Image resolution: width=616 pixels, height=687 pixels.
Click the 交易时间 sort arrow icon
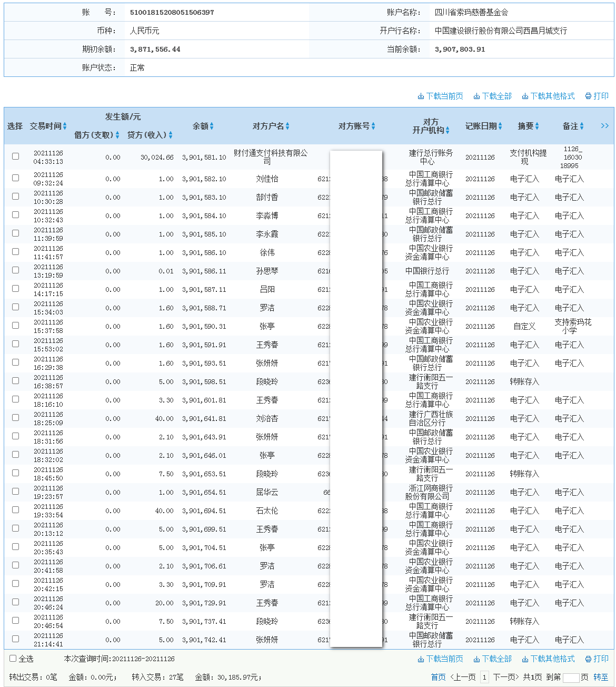pyautogui.click(x=65, y=126)
